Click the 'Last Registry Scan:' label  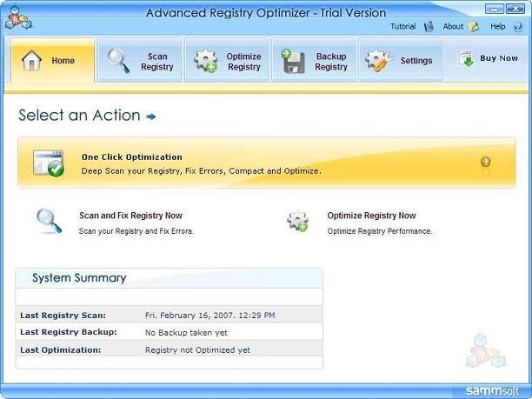click(x=63, y=316)
